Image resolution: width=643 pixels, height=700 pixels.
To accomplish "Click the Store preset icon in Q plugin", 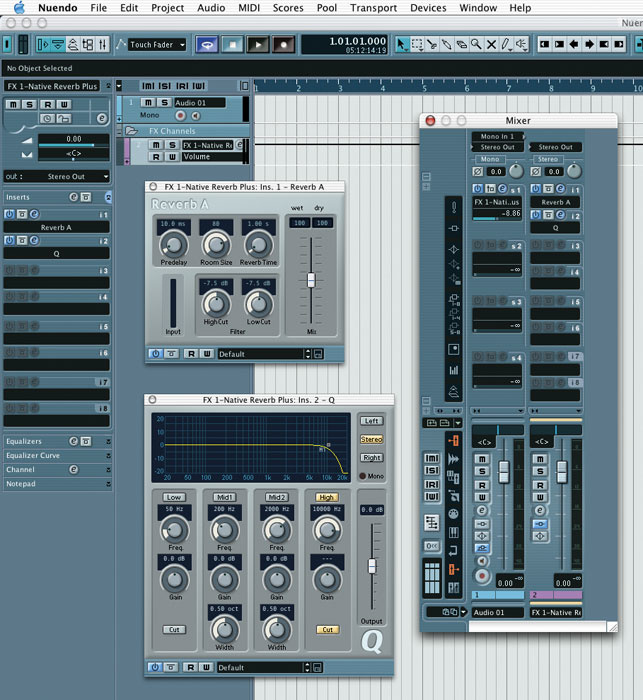I will click(x=318, y=667).
